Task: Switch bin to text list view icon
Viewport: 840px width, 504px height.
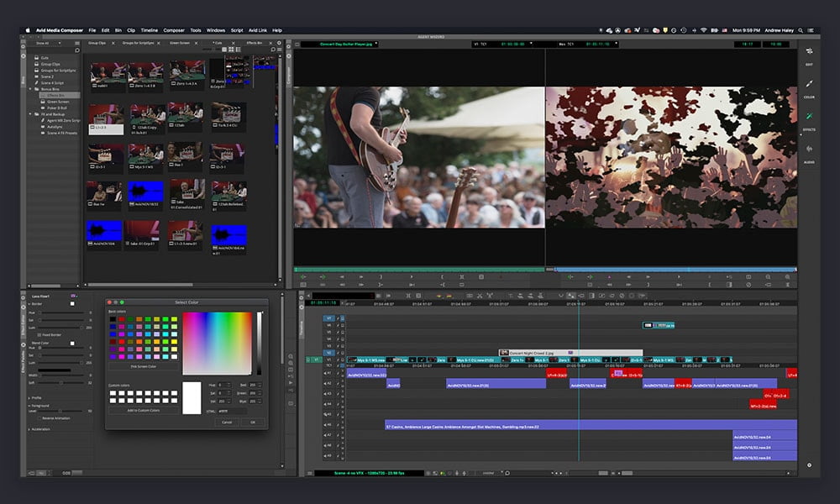Action: 224,50
